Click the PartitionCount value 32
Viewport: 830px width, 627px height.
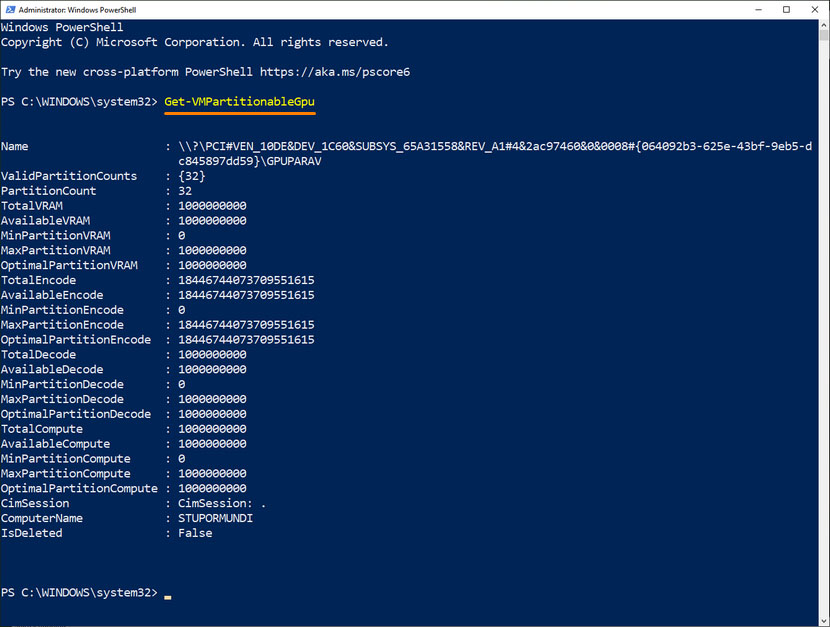(x=185, y=191)
